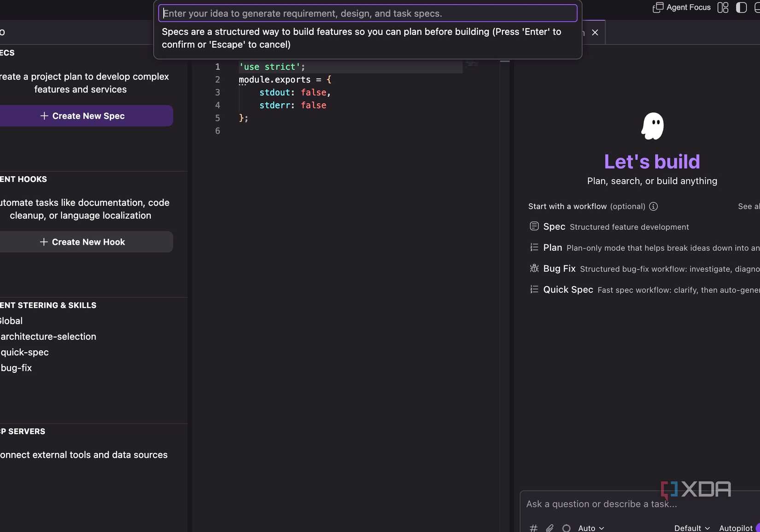This screenshot has height=532, width=760.
Task: Click the 'use strict' code line
Action: pos(272,67)
